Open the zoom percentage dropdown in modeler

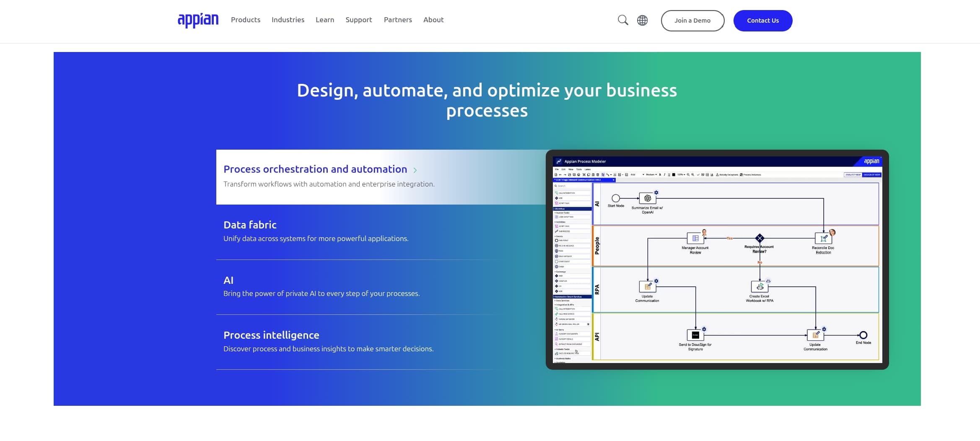point(682,175)
